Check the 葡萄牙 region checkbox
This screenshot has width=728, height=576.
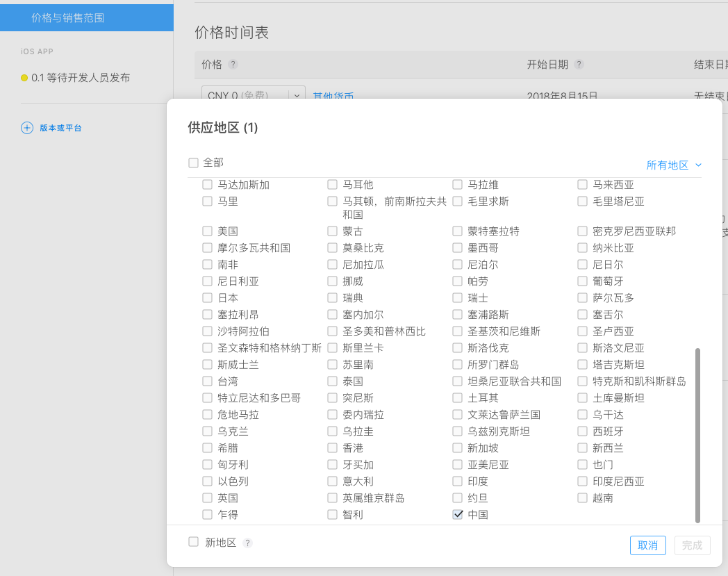[x=582, y=281]
